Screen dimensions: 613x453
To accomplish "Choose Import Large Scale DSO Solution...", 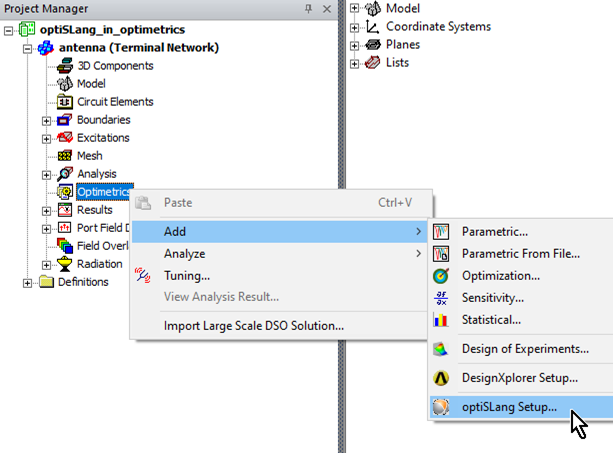I will [280, 326].
